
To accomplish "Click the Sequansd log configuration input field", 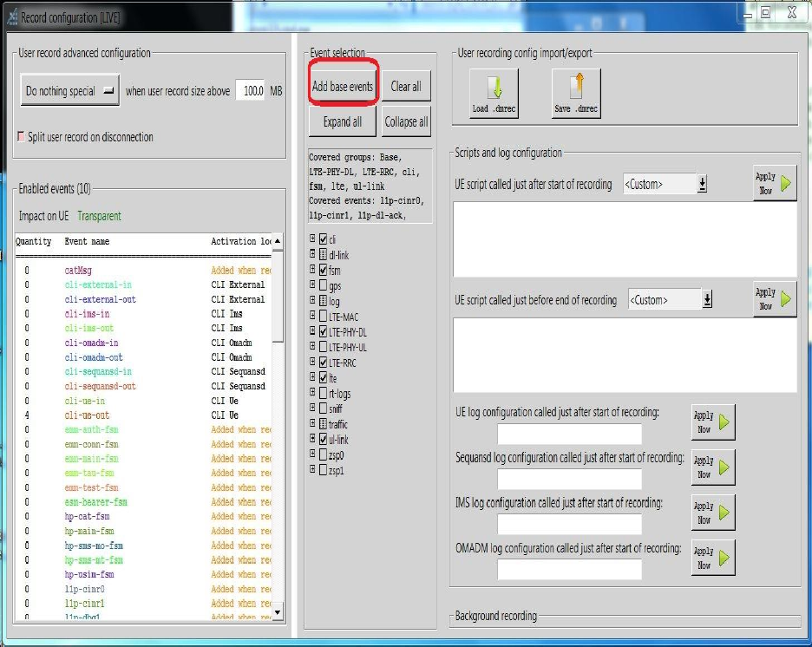I will pyautogui.click(x=569, y=479).
